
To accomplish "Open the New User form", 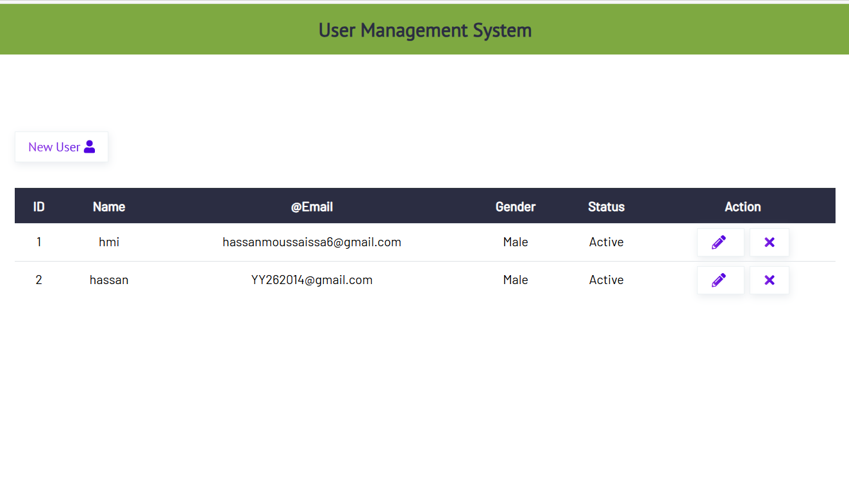I will [61, 147].
